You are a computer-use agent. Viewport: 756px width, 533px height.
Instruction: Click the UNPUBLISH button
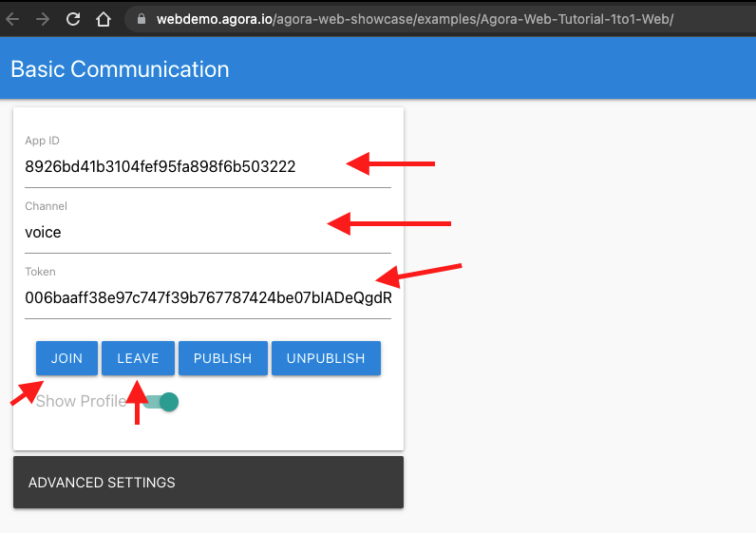[326, 358]
